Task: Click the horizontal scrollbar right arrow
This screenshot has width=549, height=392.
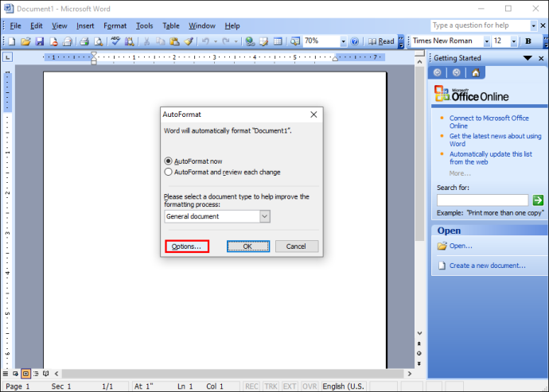Action: 410,374
